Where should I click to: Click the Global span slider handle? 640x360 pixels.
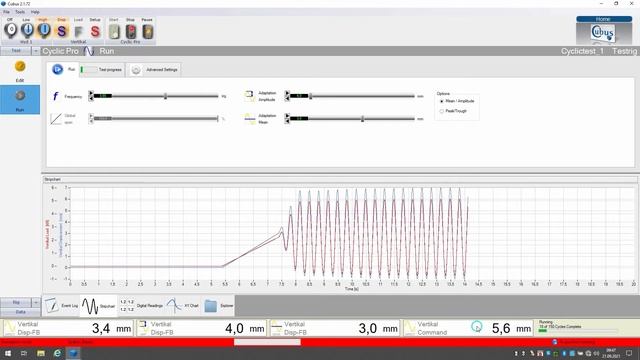pyautogui.click(x=218, y=119)
